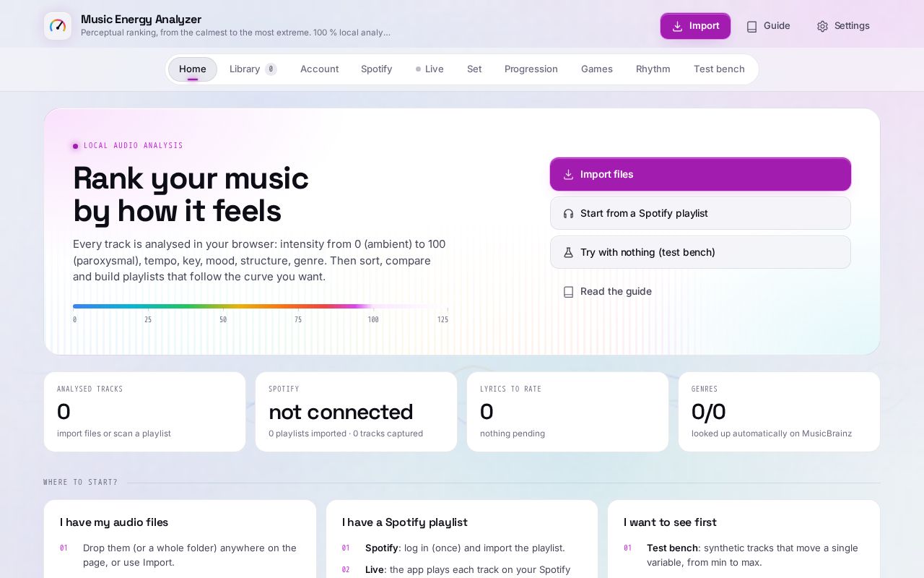Click the Spotify not connected stat card

(x=356, y=412)
